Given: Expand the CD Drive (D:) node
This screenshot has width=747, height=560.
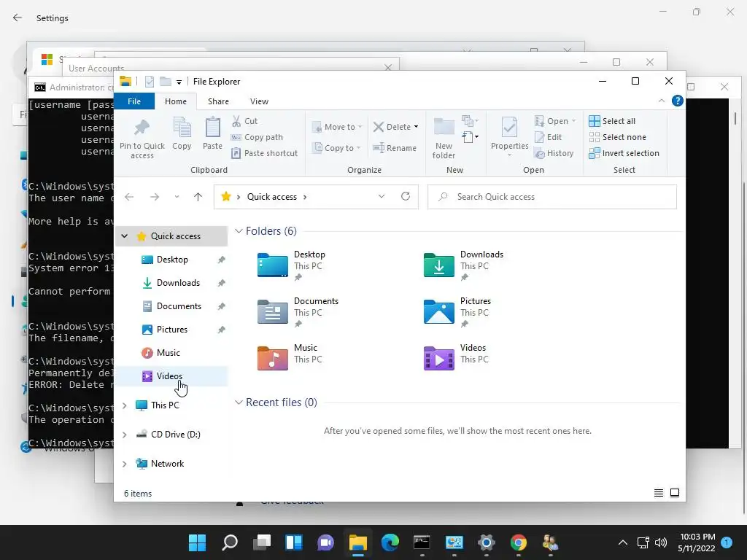Looking at the screenshot, I should [124, 435].
